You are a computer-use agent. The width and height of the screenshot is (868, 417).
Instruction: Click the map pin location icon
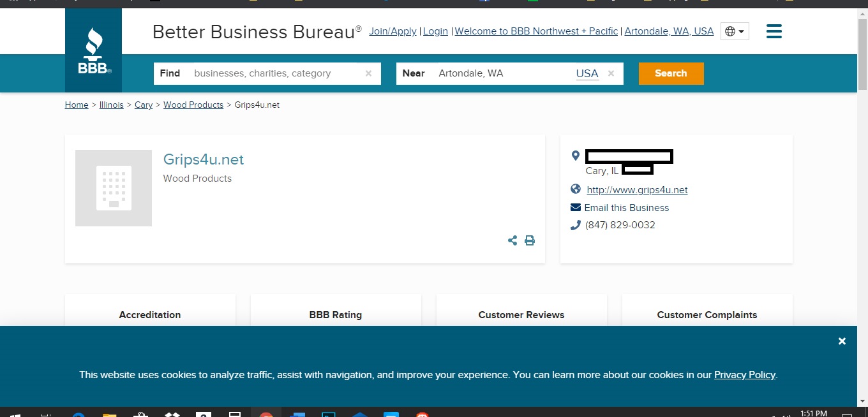point(575,156)
